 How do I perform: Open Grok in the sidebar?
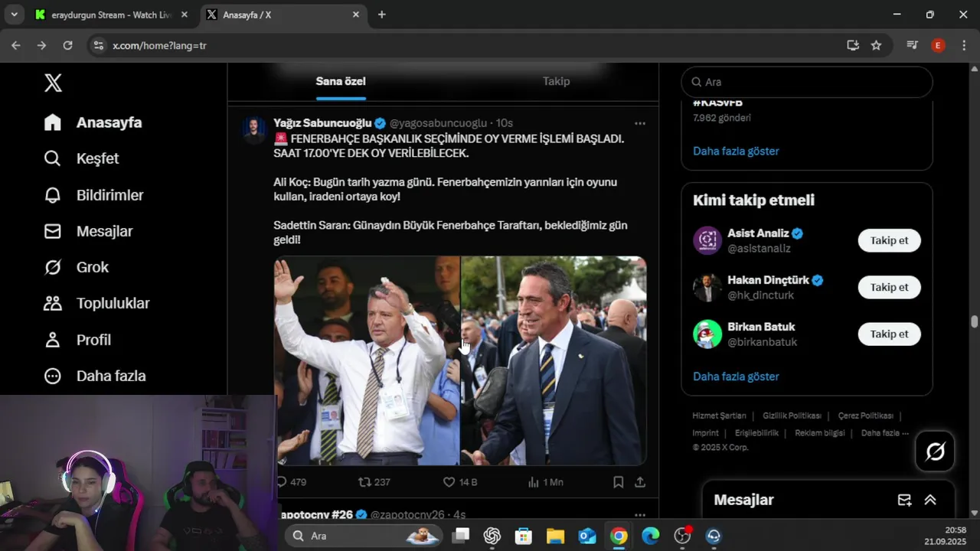pyautogui.click(x=76, y=267)
